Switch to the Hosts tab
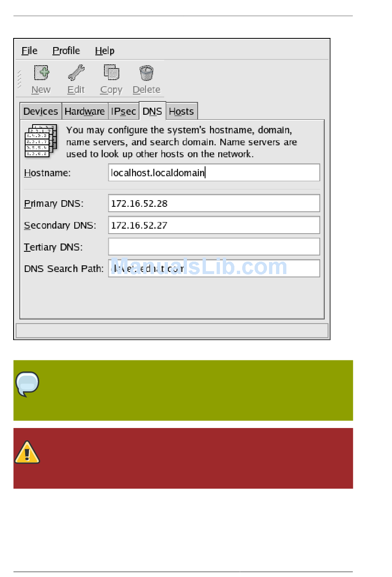The image size is (392, 577). (182, 111)
